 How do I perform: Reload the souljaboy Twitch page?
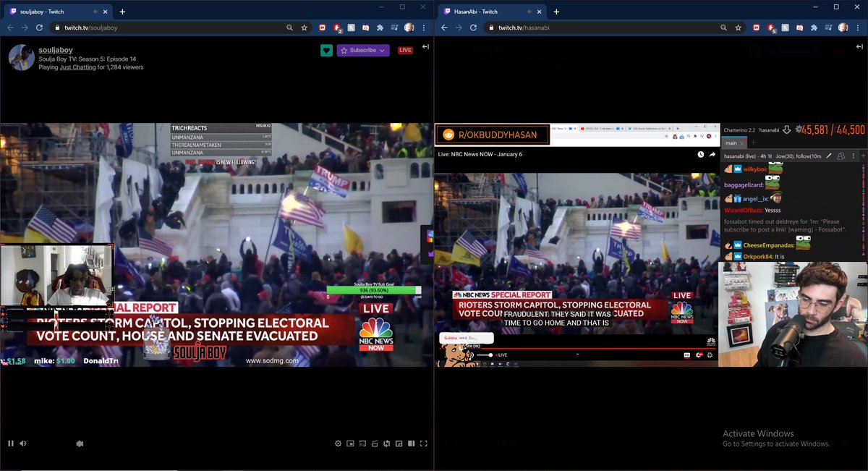[41, 27]
